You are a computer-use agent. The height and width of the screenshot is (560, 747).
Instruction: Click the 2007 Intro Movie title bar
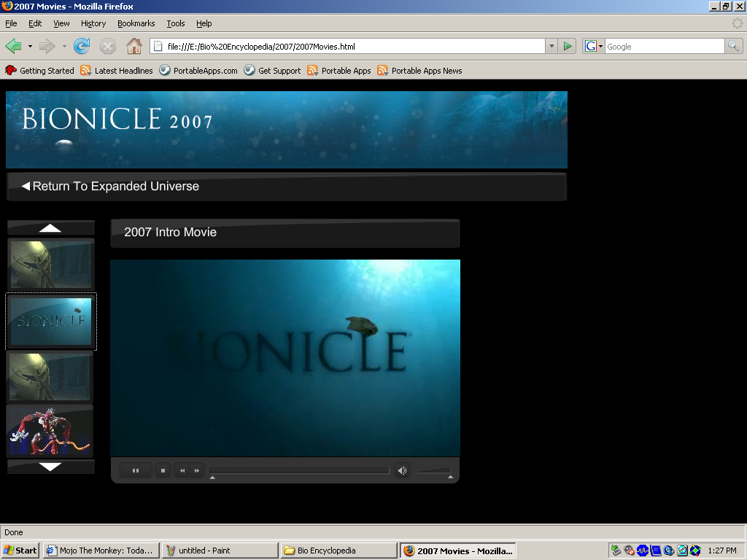pyautogui.click(x=285, y=233)
